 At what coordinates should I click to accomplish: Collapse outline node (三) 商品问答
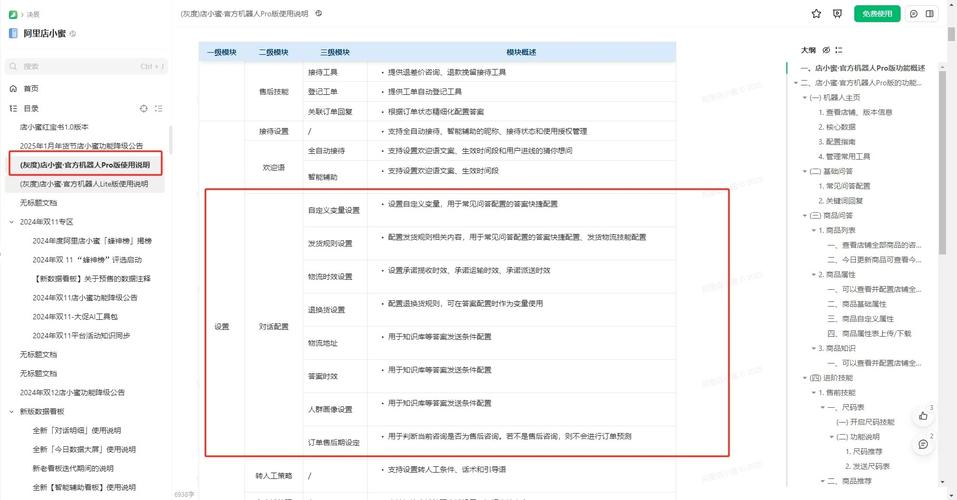(x=804, y=216)
